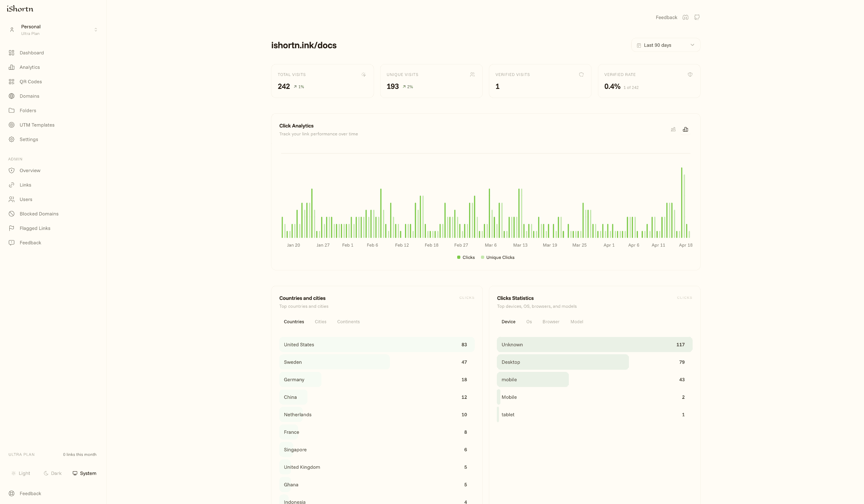Click the Domains globe icon in sidebar

coord(12,96)
